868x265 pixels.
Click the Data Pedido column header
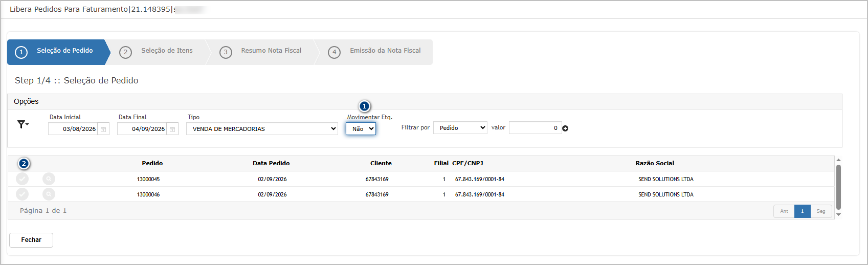pos(271,163)
